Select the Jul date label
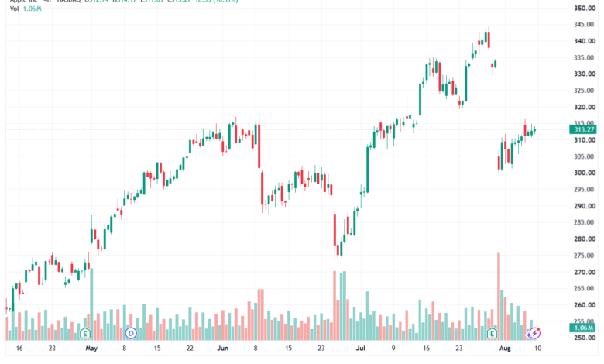604x364 pixels. point(361,349)
